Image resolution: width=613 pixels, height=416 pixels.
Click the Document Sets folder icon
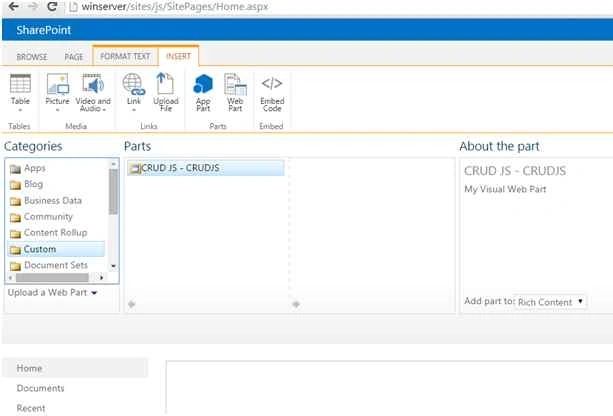15,267
